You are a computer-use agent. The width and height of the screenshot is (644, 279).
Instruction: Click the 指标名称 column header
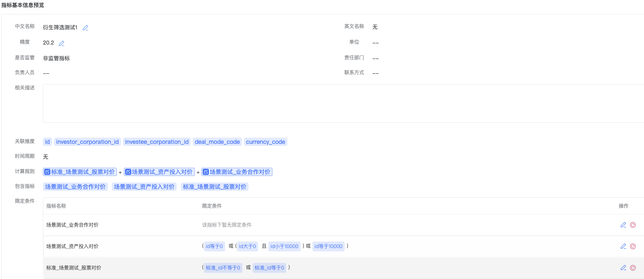point(56,206)
